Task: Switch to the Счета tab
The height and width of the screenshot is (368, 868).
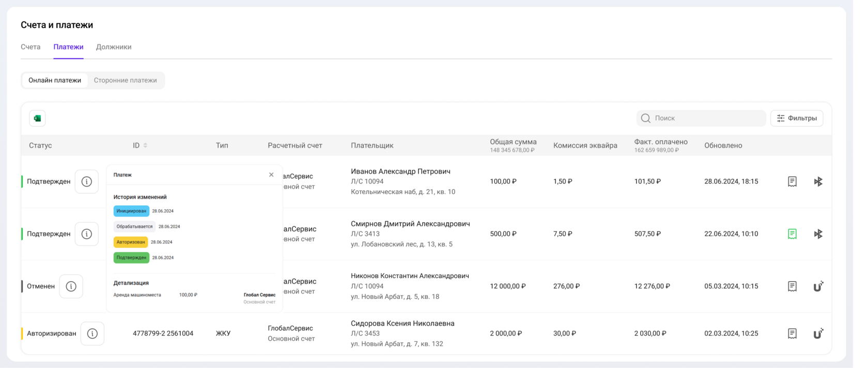Action: 30,47
